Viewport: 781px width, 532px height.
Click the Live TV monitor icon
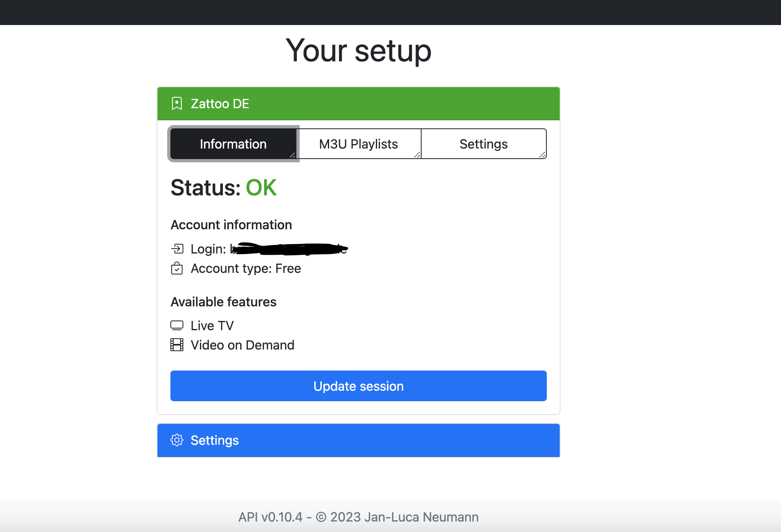(x=177, y=325)
